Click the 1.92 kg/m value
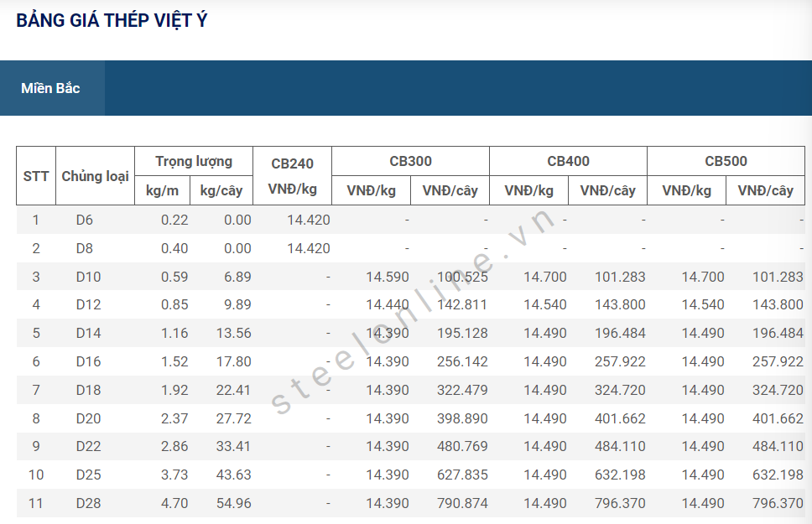The height and width of the screenshot is (524, 812). (174, 391)
